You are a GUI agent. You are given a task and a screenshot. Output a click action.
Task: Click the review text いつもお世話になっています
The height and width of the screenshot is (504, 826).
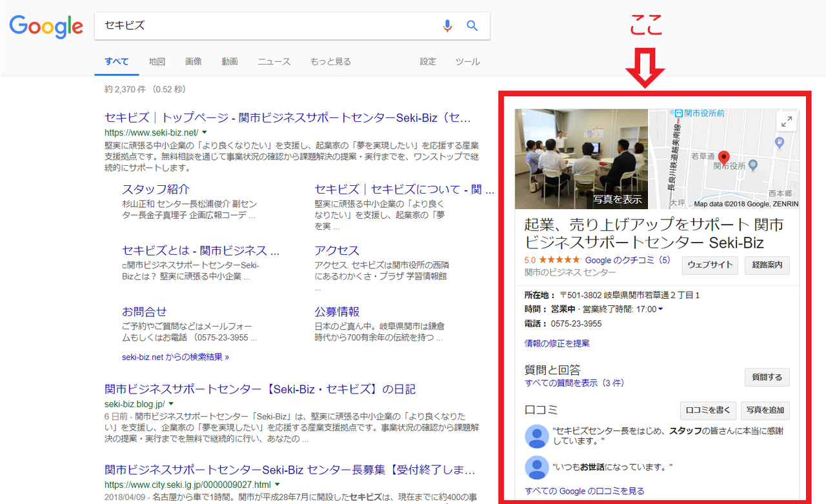(613, 467)
